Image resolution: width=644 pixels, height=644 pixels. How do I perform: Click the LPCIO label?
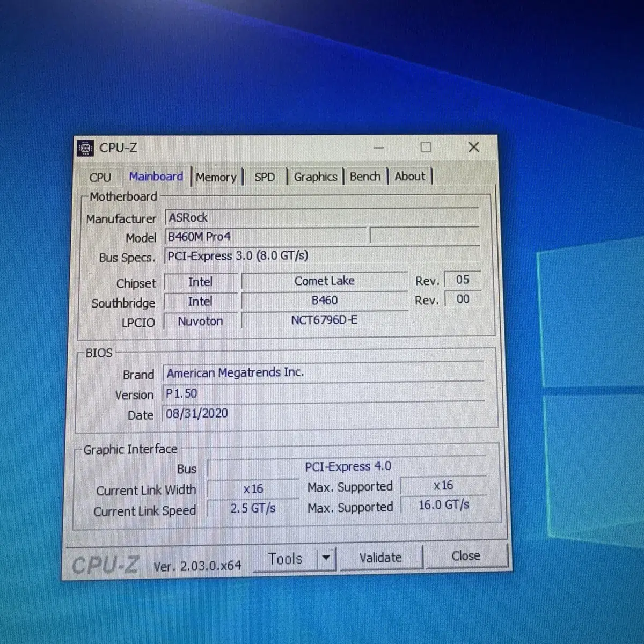coord(138,323)
